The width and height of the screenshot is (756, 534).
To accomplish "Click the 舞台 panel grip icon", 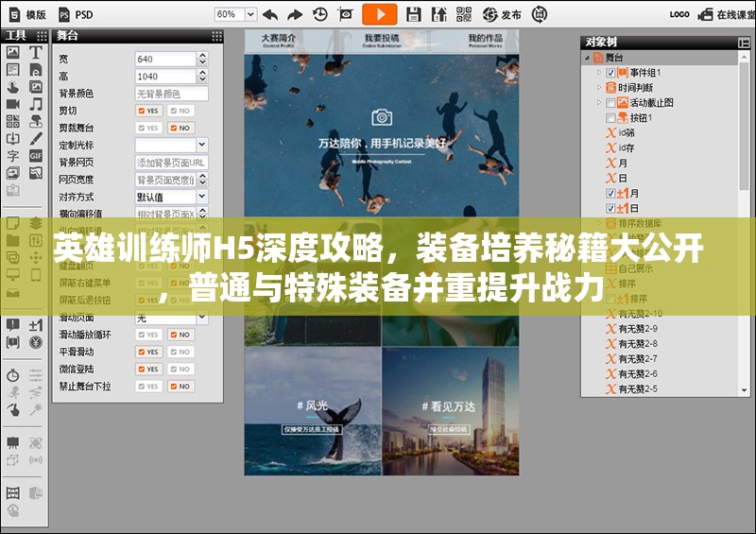I will click(x=217, y=36).
